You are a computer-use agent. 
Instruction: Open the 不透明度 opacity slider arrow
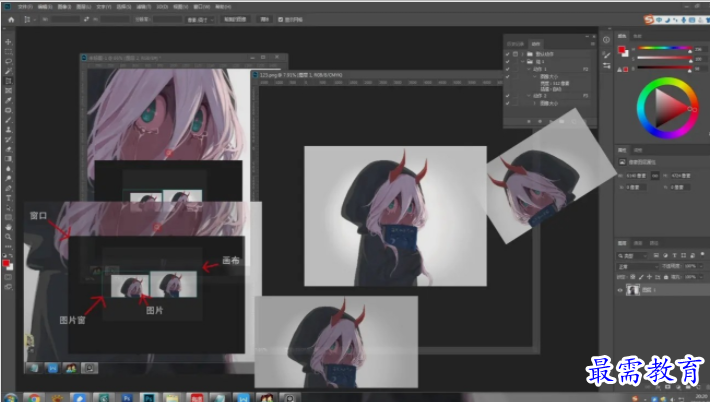(x=700, y=266)
